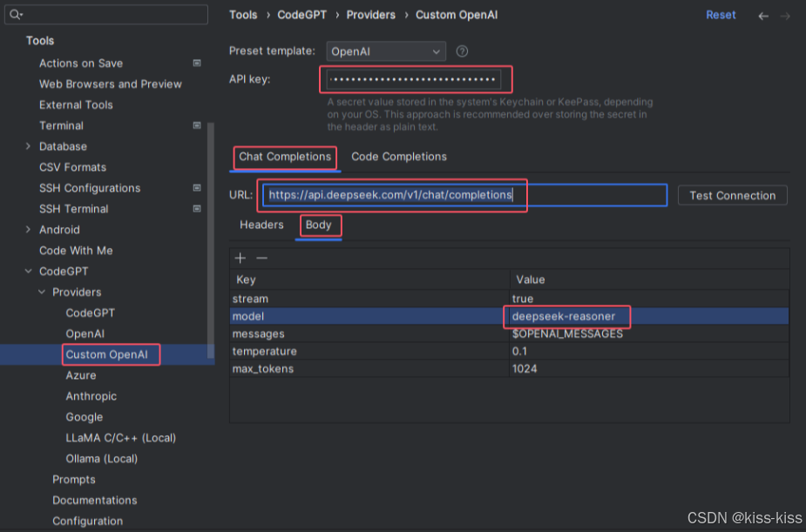Viewport: 806px width, 532px height.
Task: Click the true value cell
Action: (648, 299)
